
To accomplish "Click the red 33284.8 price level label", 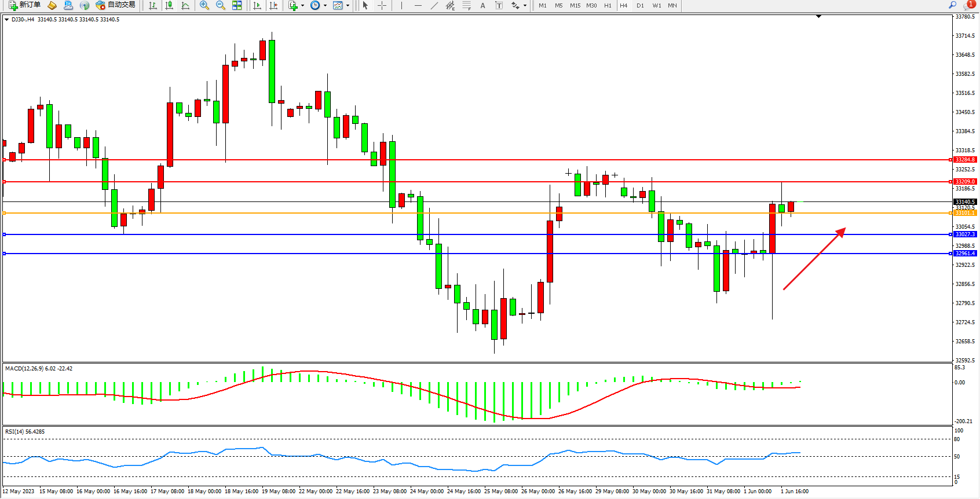I will click(x=964, y=160).
